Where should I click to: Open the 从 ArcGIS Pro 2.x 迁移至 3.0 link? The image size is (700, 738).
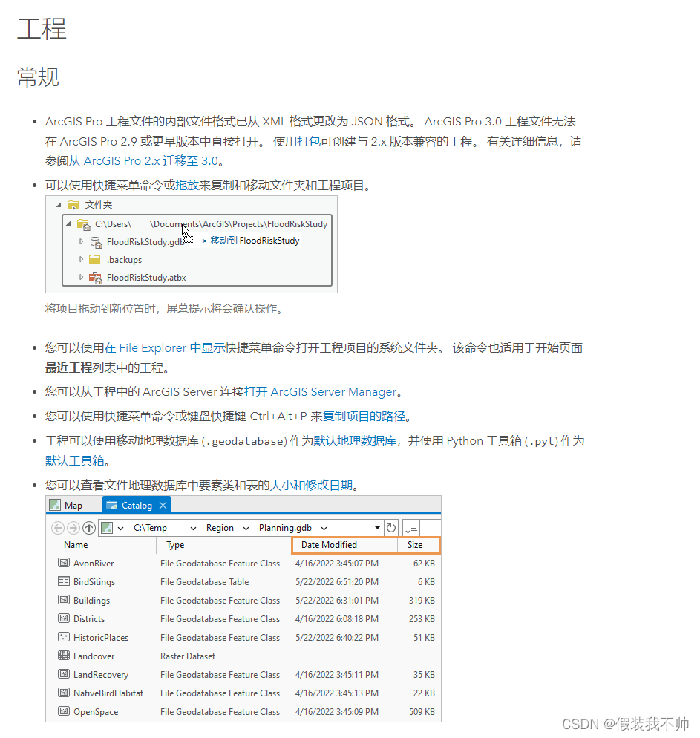pos(143,161)
